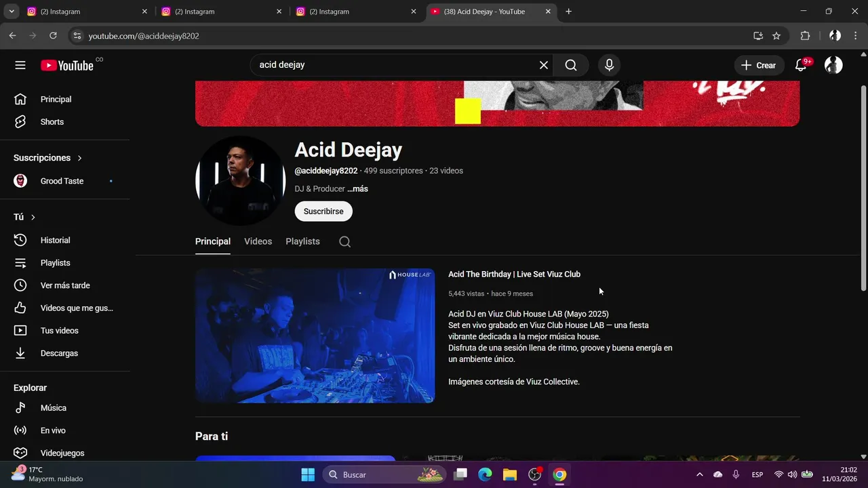Open Música in the Explorar section
Screen dimensions: 868x488
[65, 408]
